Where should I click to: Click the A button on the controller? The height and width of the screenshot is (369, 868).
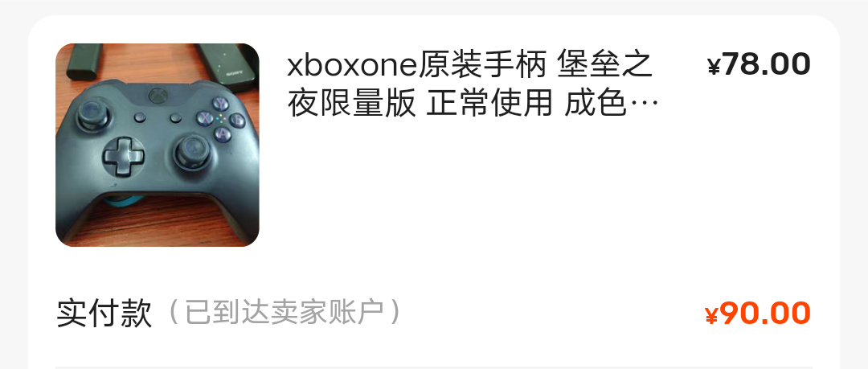click(223, 133)
